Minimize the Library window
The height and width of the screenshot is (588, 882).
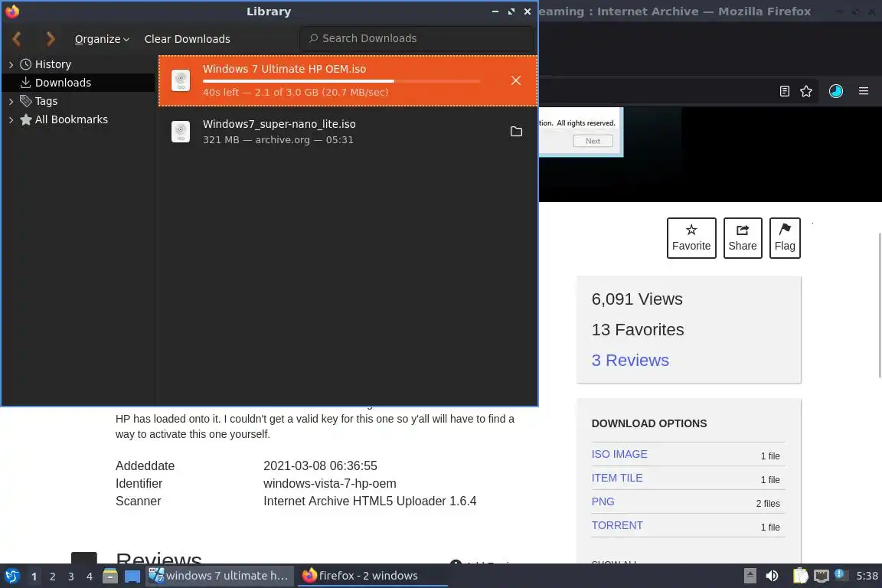495,11
